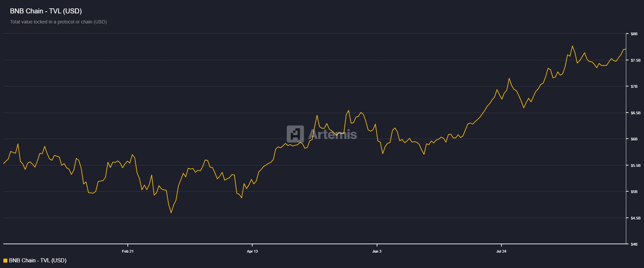Select the $5.5B y-axis label
This screenshot has height=268, width=644.
635,165
